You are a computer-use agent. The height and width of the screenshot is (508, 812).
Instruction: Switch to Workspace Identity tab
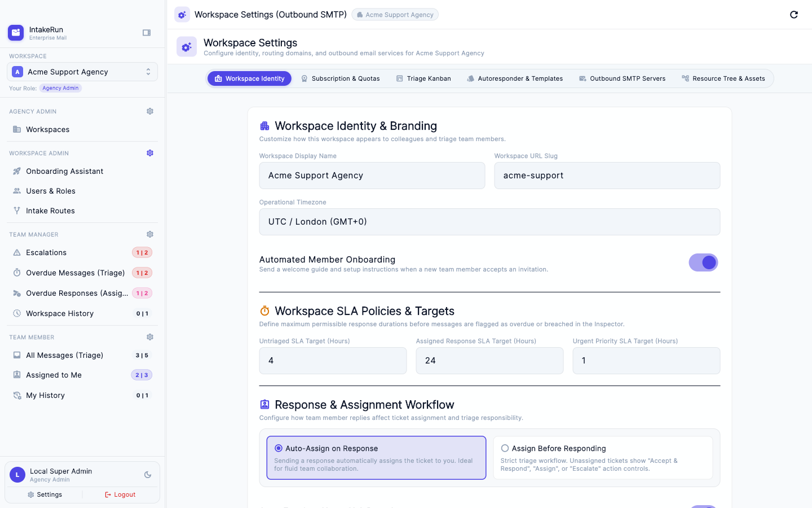[249, 78]
